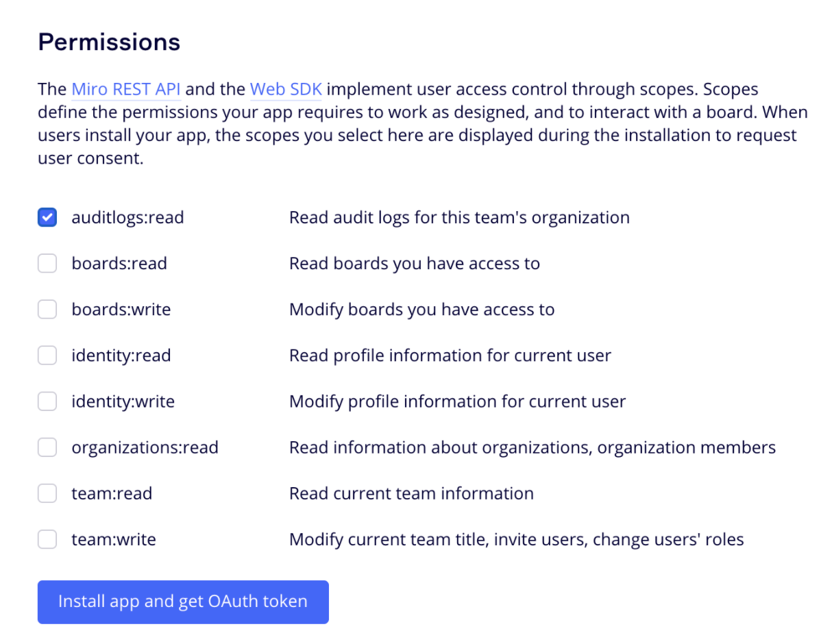832x644 pixels.
Task: Click the description 'Read boards you have access to'
Action: pyautogui.click(x=414, y=264)
